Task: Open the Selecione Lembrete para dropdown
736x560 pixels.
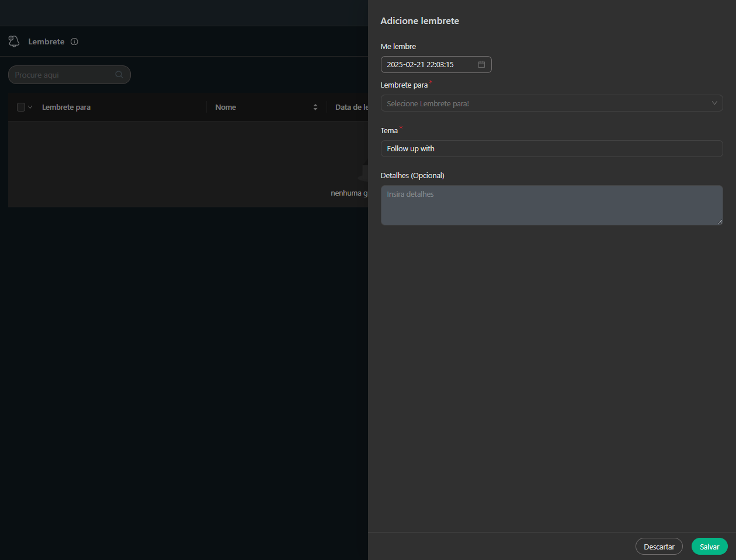Action: [x=543, y=103]
